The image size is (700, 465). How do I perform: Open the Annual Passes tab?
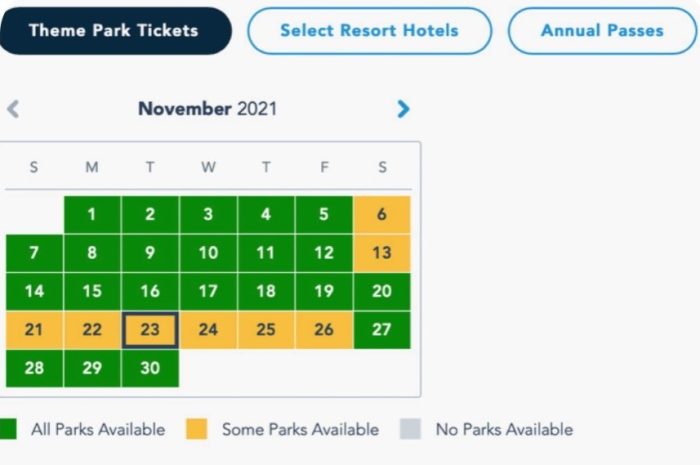click(x=601, y=30)
